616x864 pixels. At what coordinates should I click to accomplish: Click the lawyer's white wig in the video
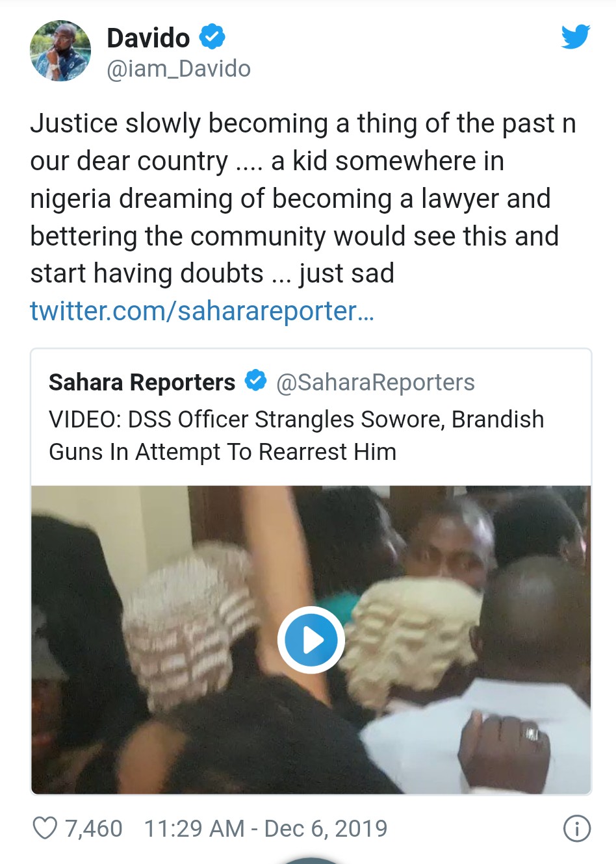pyautogui.click(x=409, y=630)
